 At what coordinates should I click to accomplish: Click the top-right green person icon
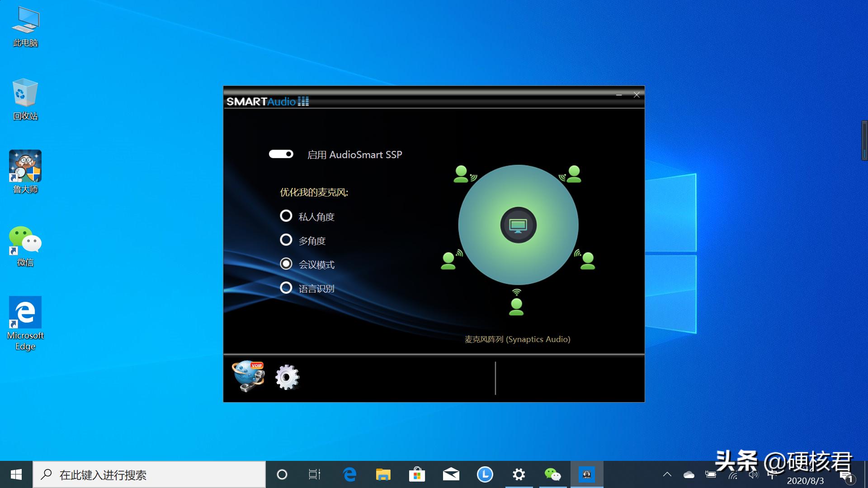574,174
